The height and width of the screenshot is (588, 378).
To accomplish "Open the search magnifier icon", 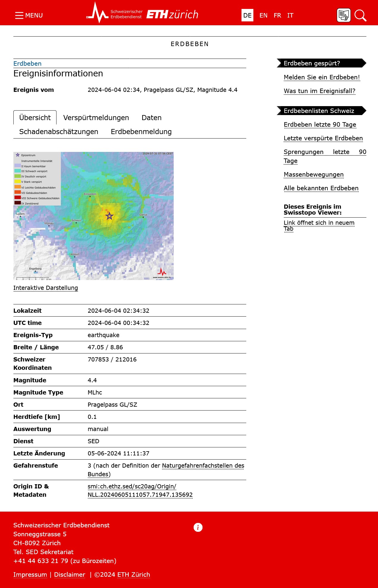I will tap(360, 15).
